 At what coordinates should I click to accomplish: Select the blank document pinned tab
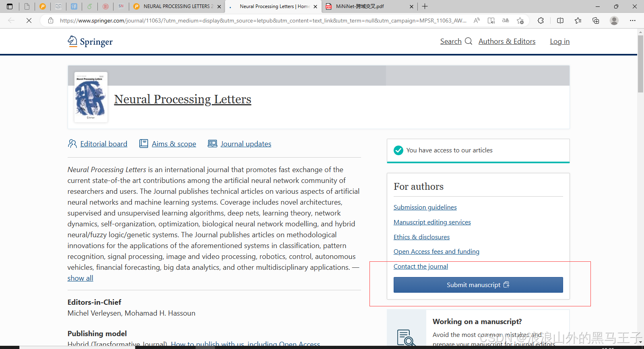tap(27, 6)
